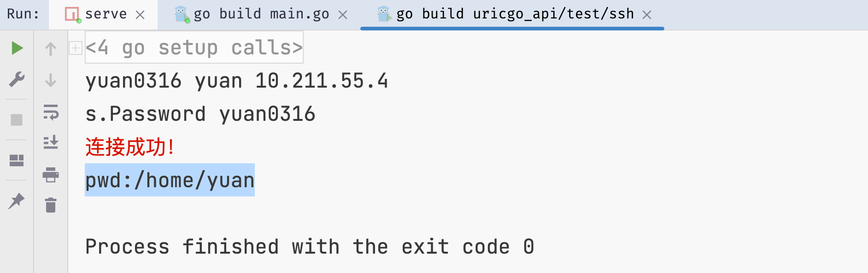
Task: Click the folded '<4 go setup calls>' text
Action: pos(194,47)
